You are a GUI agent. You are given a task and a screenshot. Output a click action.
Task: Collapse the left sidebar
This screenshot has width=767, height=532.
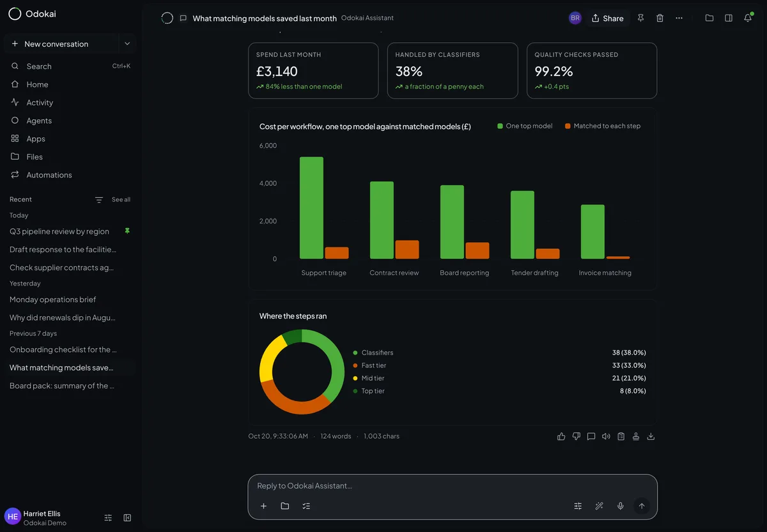(x=127, y=518)
